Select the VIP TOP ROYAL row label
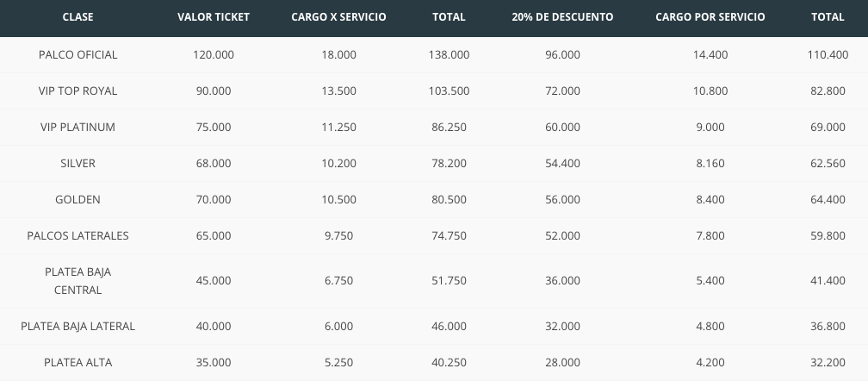The width and height of the screenshot is (868, 381). pos(78,91)
